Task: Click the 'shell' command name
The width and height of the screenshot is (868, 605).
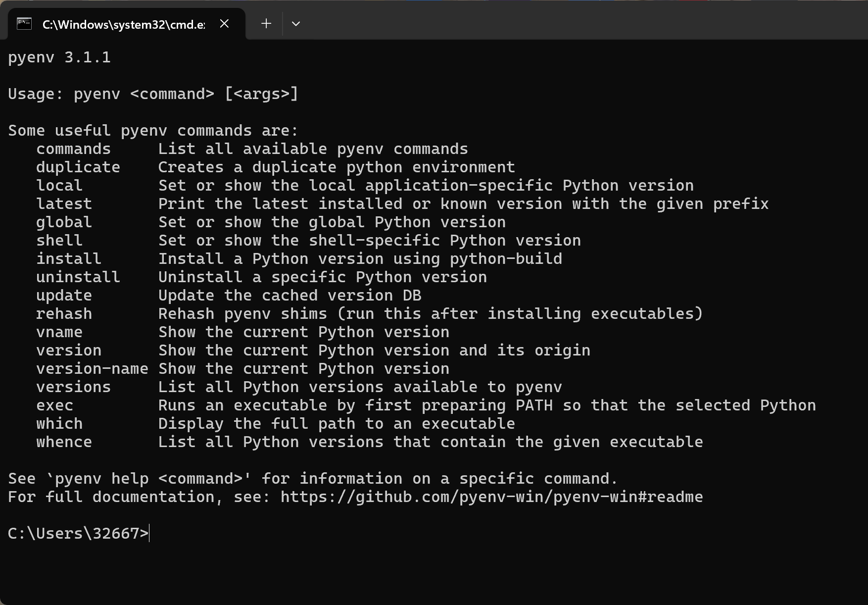Action: tap(59, 241)
